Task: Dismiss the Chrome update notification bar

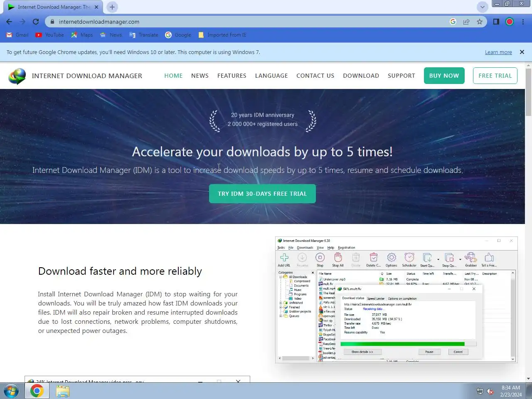Action: click(522, 52)
